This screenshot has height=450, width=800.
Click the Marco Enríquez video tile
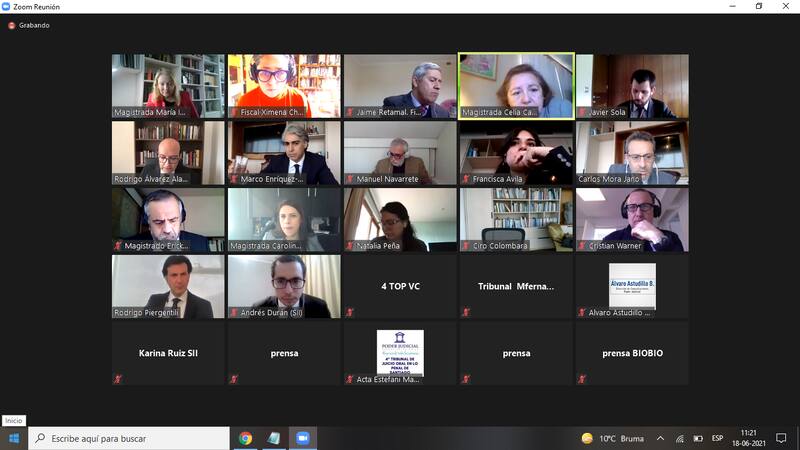tap(284, 153)
